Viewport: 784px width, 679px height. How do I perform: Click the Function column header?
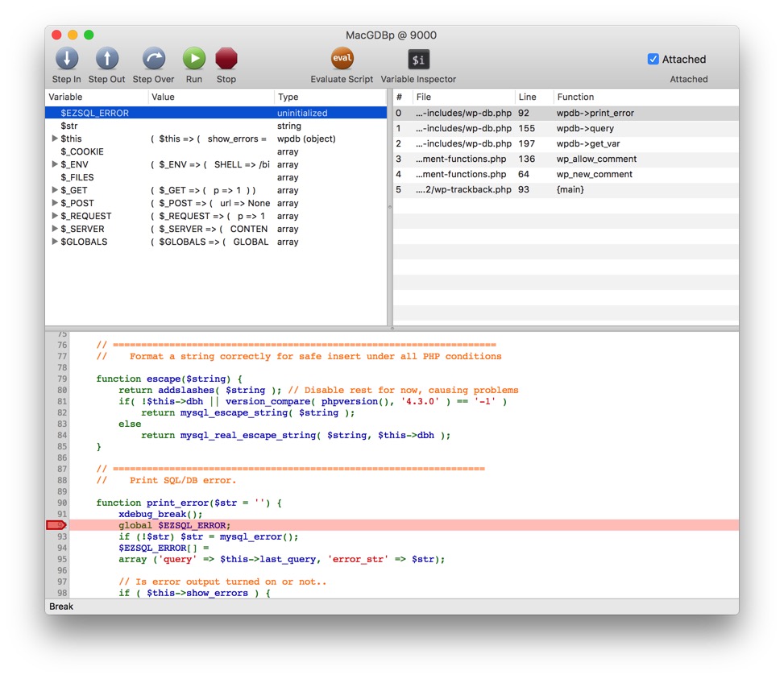pyautogui.click(x=646, y=97)
